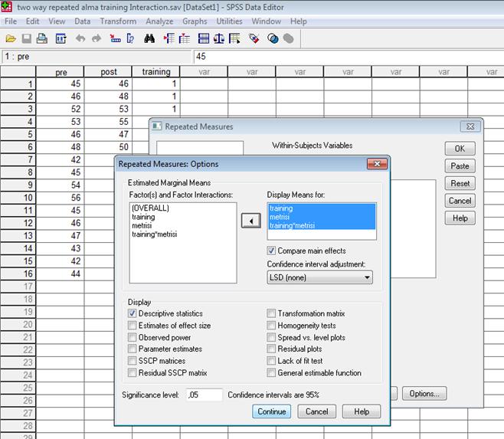Click the Use Sets circles icon
This screenshot has height=439, width=504.
[x=273, y=39]
